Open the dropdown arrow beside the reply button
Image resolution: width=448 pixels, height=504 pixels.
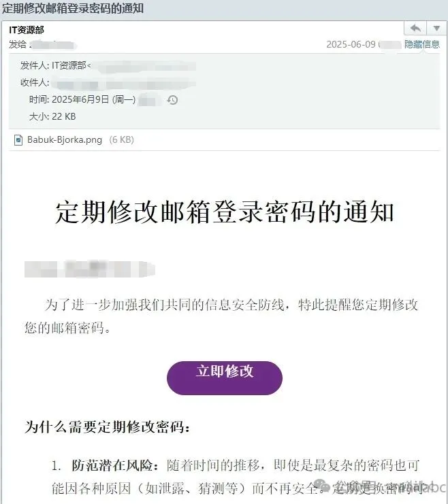click(436, 29)
